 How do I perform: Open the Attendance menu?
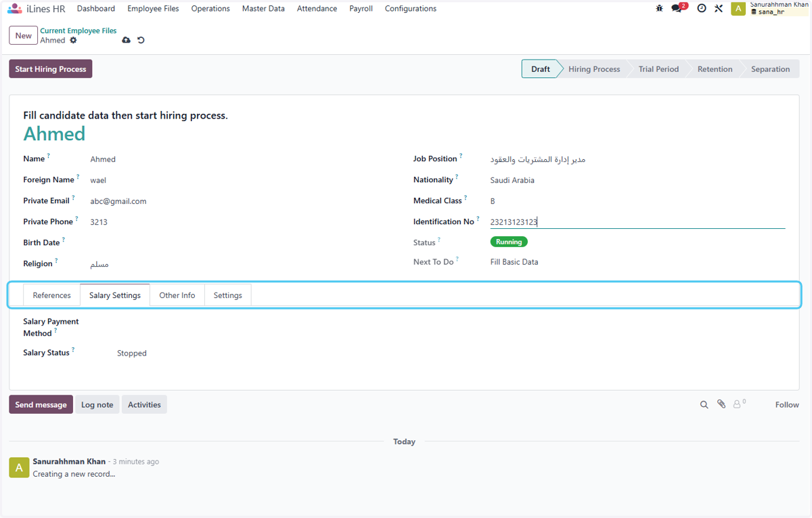point(317,9)
